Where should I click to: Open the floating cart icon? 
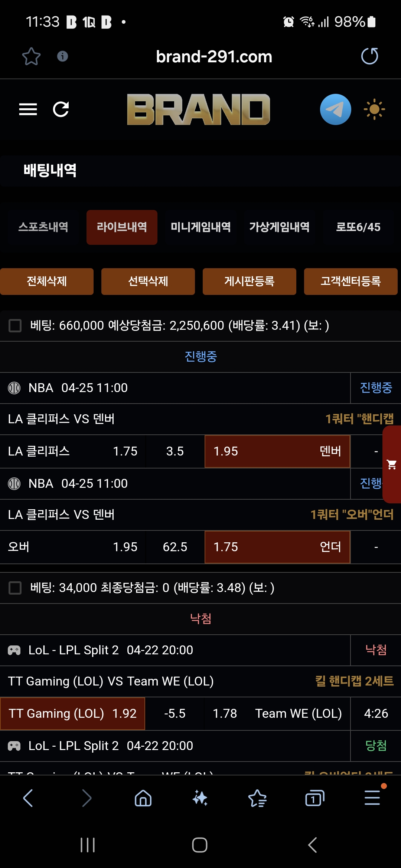pyautogui.click(x=392, y=464)
